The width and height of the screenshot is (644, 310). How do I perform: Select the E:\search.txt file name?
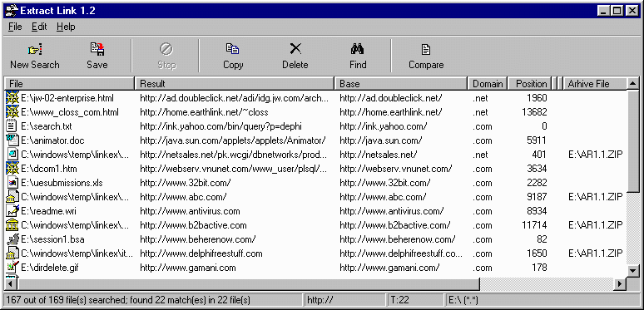click(x=47, y=126)
